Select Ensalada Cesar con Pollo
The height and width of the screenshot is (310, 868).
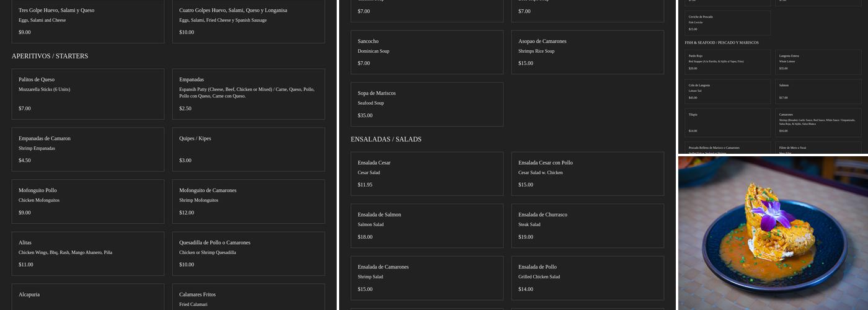pyautogui.click(x=587, y=174)
